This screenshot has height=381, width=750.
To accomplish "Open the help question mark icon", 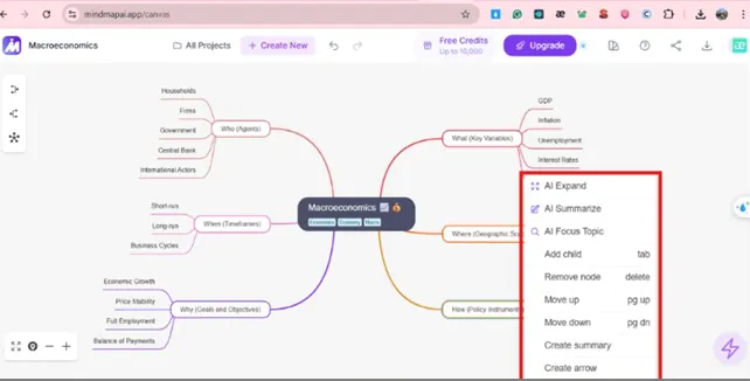I will [645, 46].
